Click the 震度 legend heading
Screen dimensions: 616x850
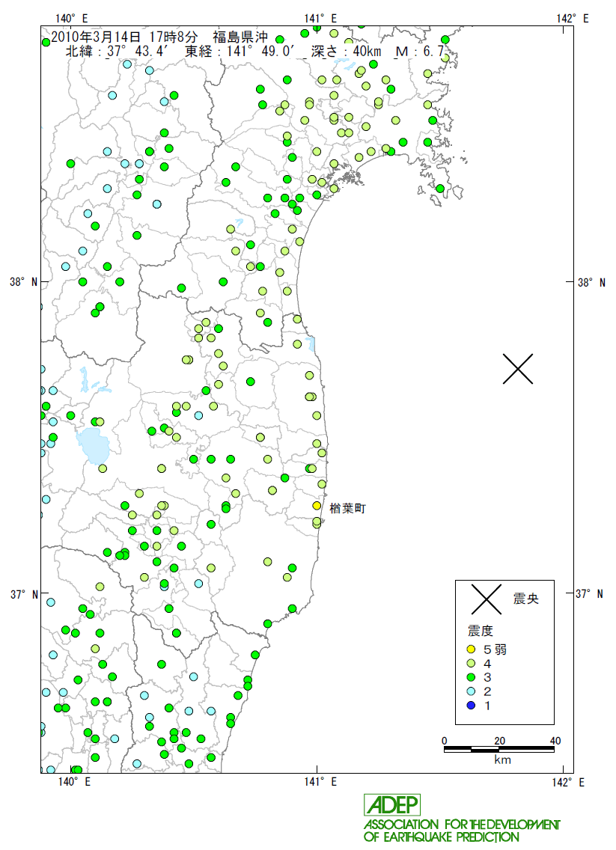(x=481, y=631)
